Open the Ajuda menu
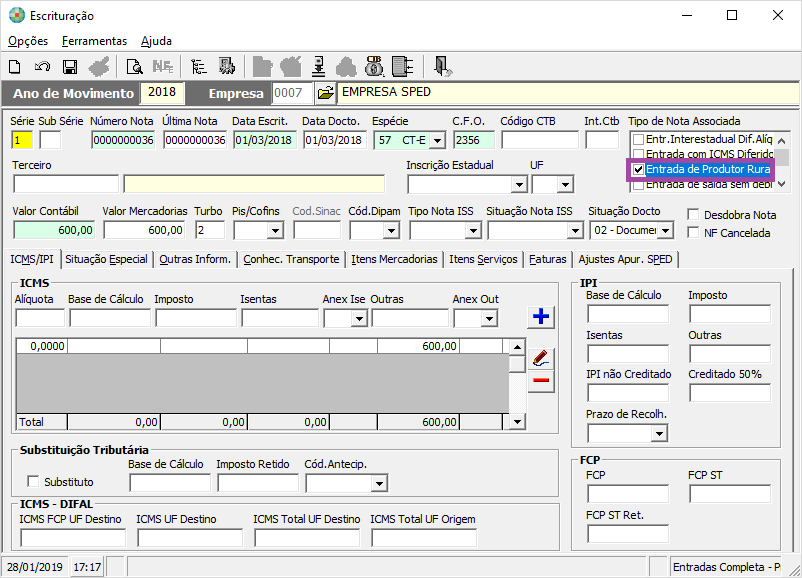The width and height of the screenshot is (802, 578). (x=156, y=41)
